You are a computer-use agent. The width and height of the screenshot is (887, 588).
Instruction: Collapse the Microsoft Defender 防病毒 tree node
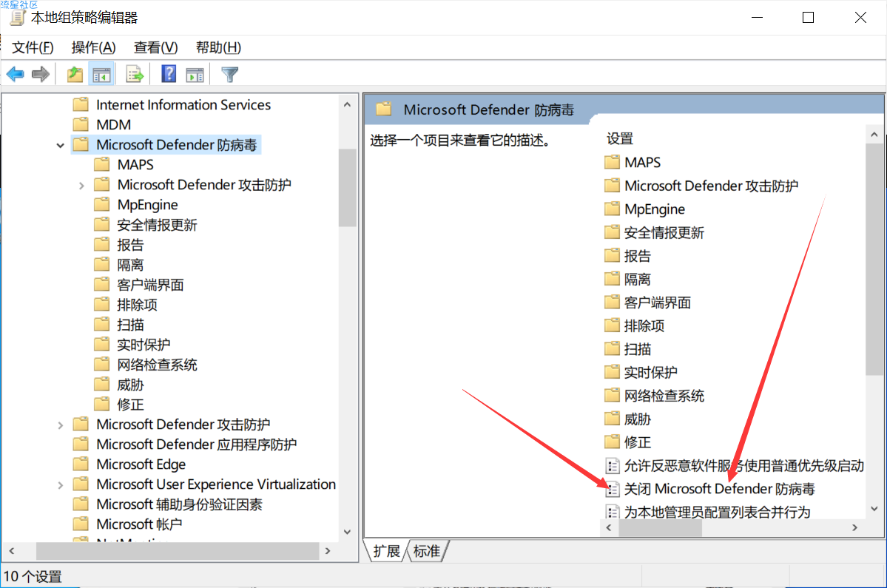60,145
